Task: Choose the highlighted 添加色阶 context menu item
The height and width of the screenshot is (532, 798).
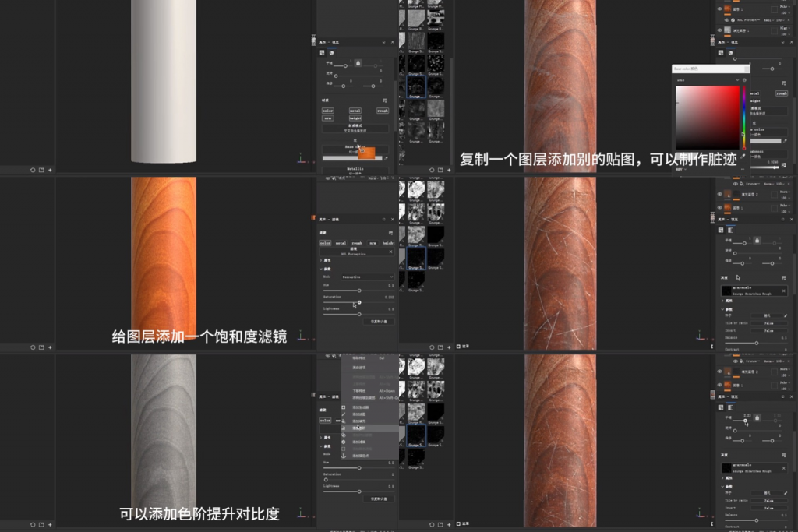Action: [x=360, y=427]
